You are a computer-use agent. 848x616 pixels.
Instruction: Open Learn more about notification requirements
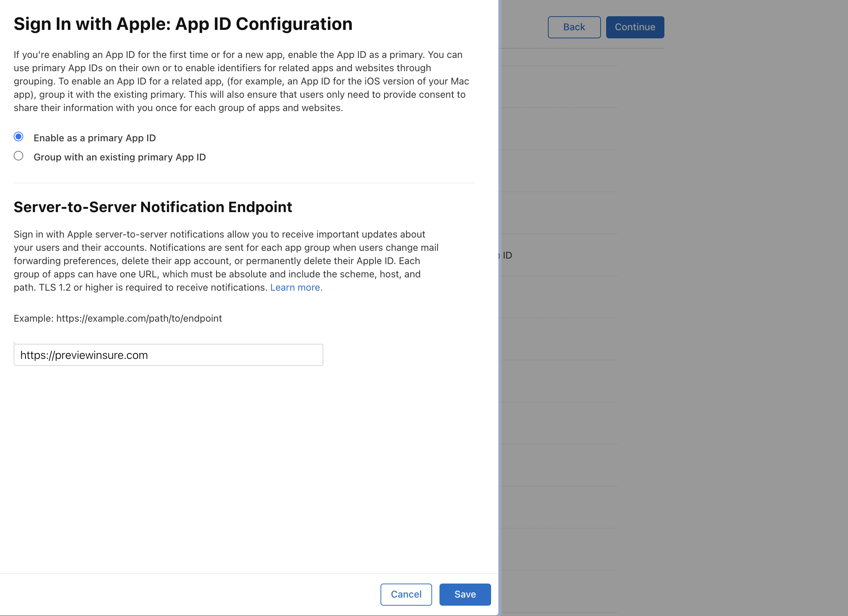point(296,287)
